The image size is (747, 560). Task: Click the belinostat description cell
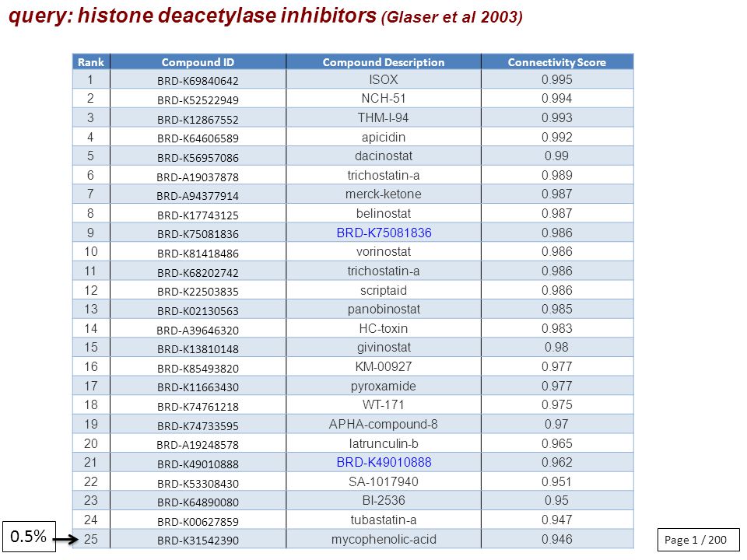point(384,213)
